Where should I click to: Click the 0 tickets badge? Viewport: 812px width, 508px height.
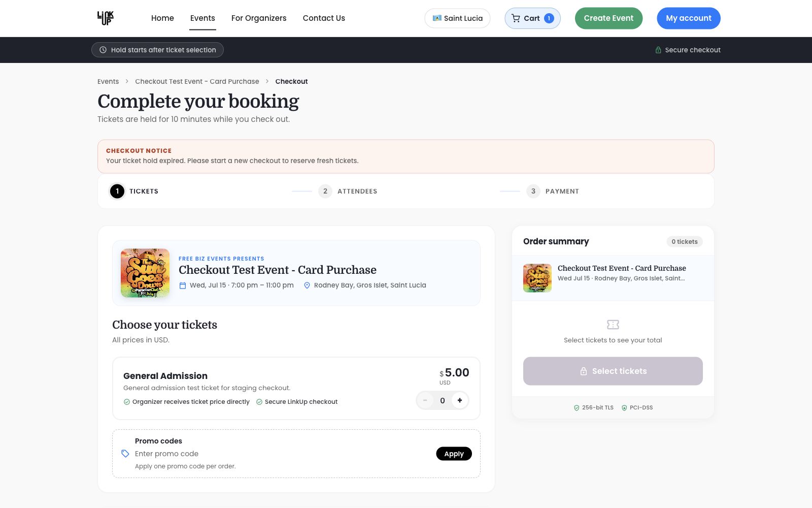point(685,242)
